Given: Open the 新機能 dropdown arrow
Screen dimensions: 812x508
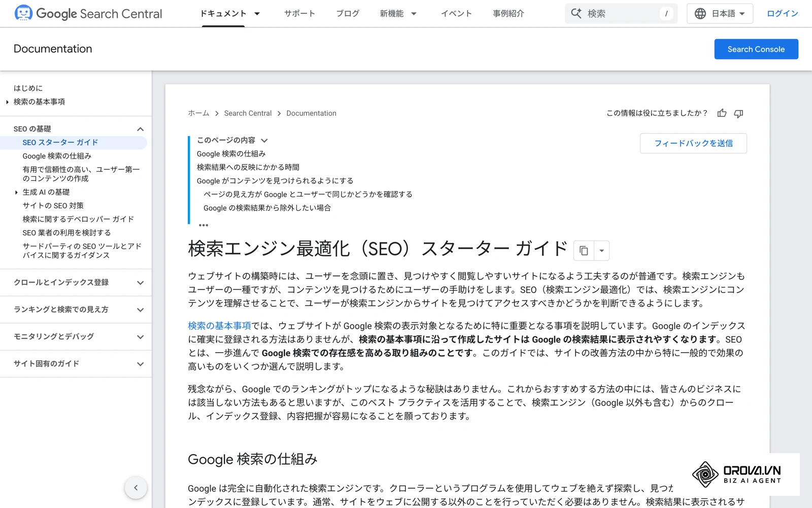Looking at the screenshot, I should click(x=414, y=14).
